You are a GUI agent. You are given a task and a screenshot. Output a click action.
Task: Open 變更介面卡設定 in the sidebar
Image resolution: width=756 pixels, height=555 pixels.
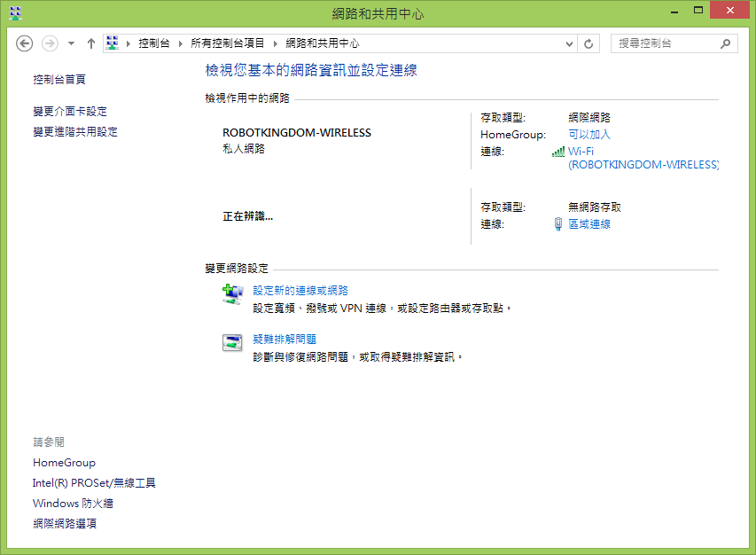click(x=70, y=112)
